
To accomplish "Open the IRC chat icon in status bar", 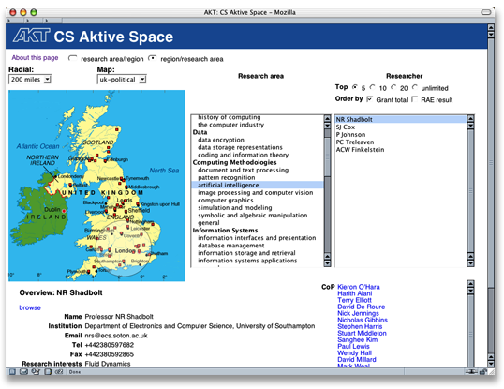I will pos(59,371).
